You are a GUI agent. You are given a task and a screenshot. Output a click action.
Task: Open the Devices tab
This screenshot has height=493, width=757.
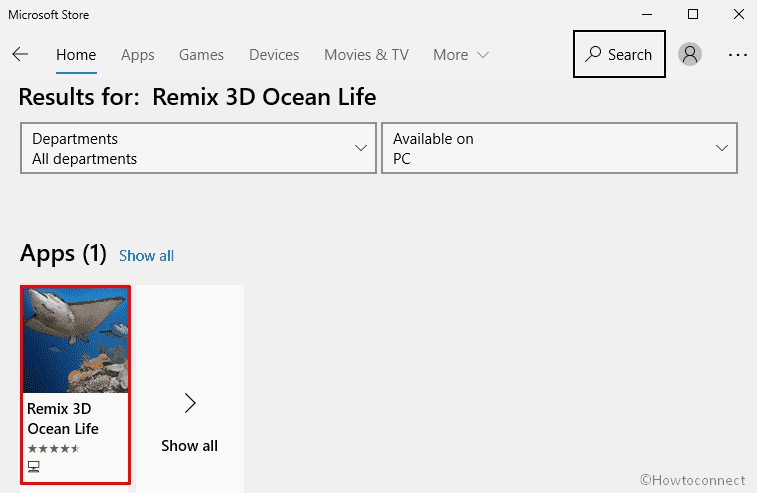click(274, 55)
